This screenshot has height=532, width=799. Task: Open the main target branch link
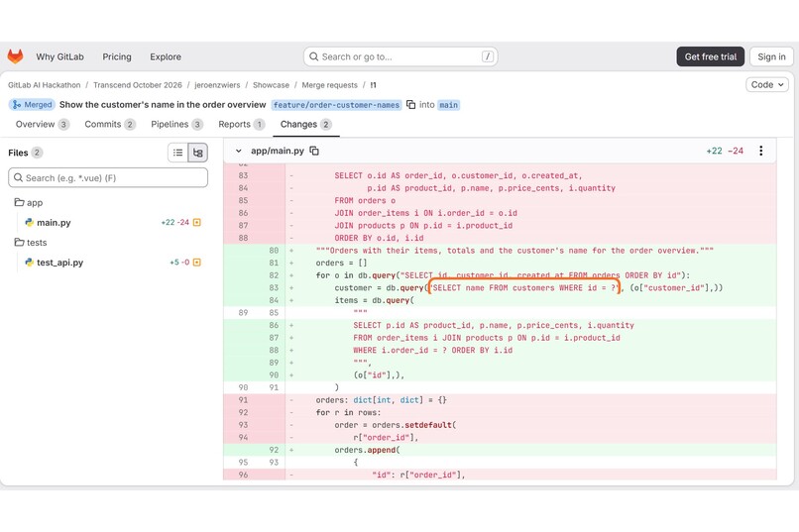448,105
